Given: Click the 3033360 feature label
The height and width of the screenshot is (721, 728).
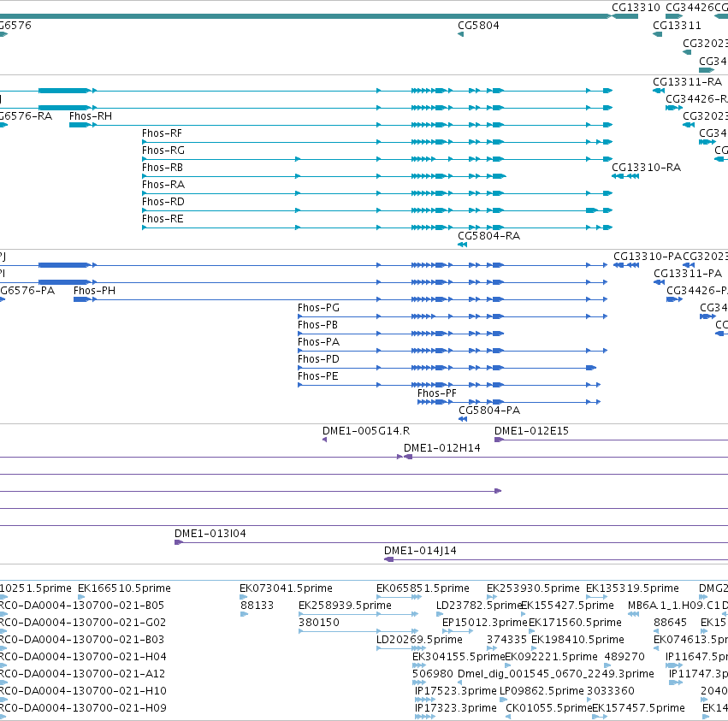Looking at the screenshot, I should click(611, 691).
